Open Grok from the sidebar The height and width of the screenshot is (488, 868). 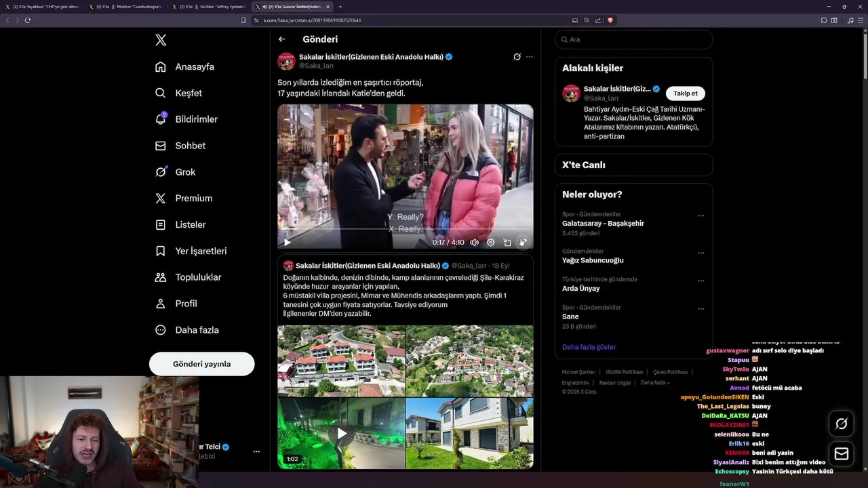click(x=176, y=172)
